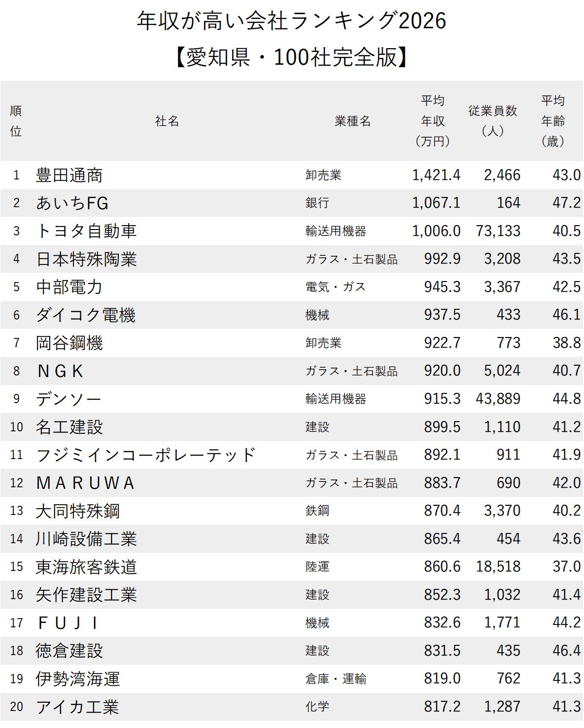Click industry 鉄鋼 in 大同特殊鋼 row
This screenshot has height=728, width=584.
317,511
